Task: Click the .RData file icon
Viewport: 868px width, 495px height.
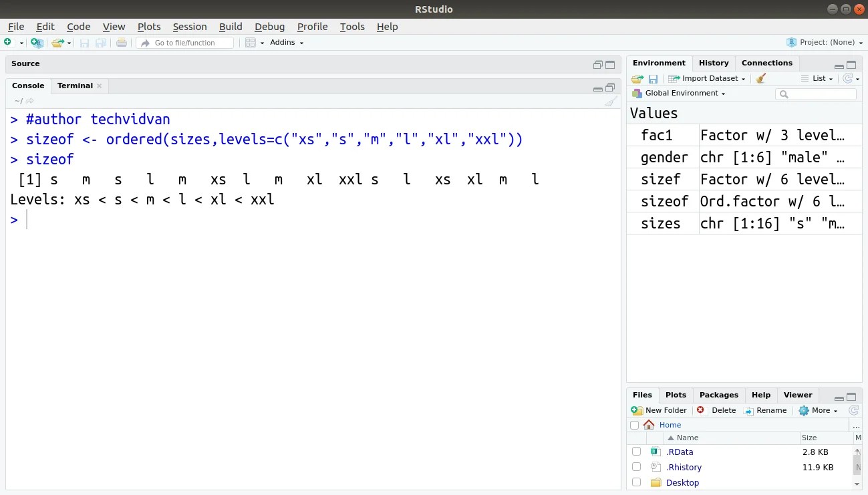Action: 656,452
